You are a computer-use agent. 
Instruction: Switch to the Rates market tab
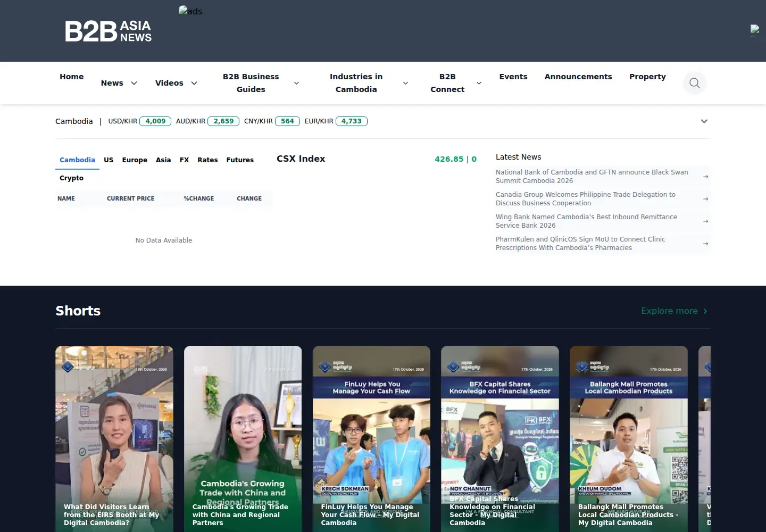point(207,160)
